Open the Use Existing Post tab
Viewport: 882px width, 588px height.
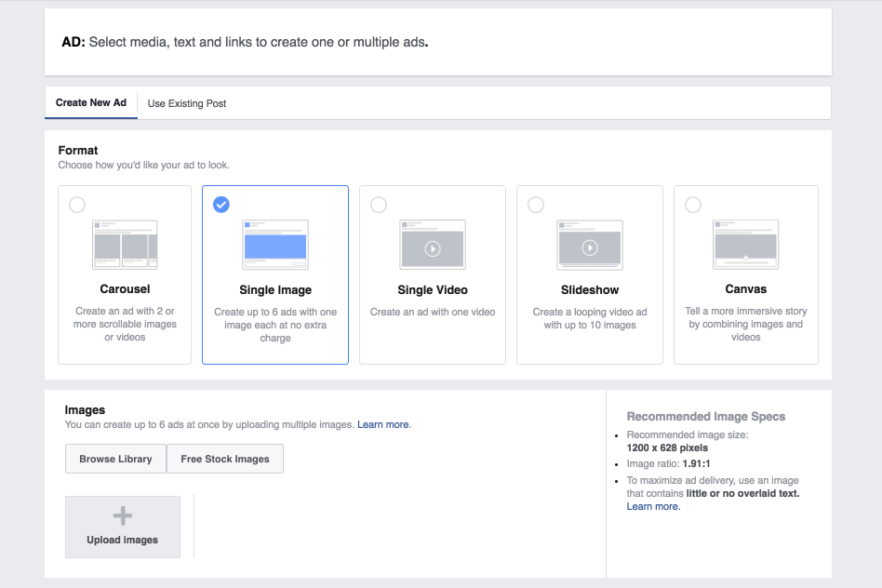(187, 103)
